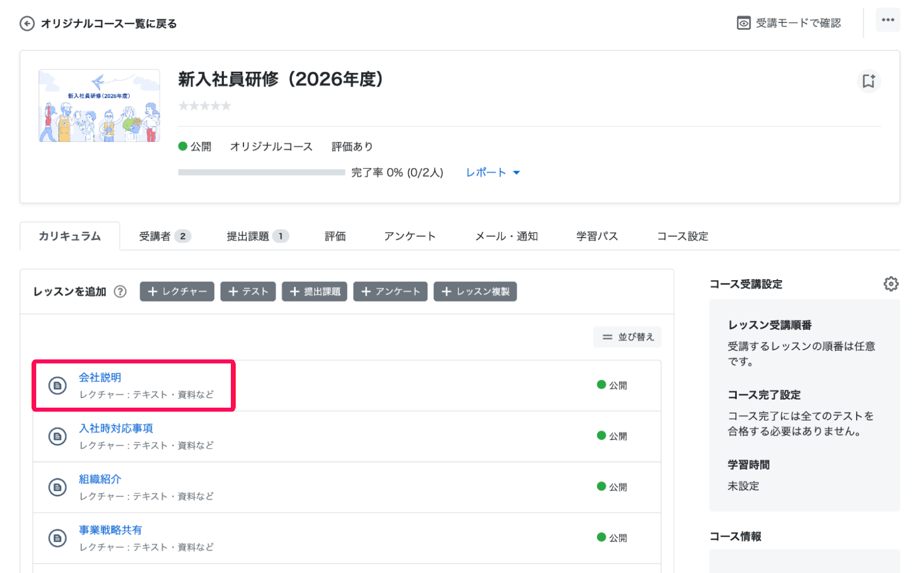Open the three-dots more options menu
This screenshot has width=924, height=573.
point(888,20)
